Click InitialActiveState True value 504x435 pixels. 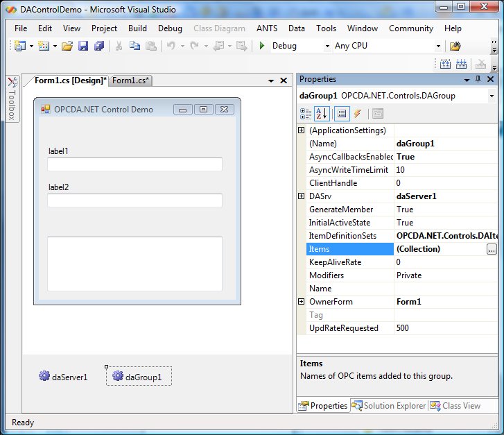tap(446, 223)
